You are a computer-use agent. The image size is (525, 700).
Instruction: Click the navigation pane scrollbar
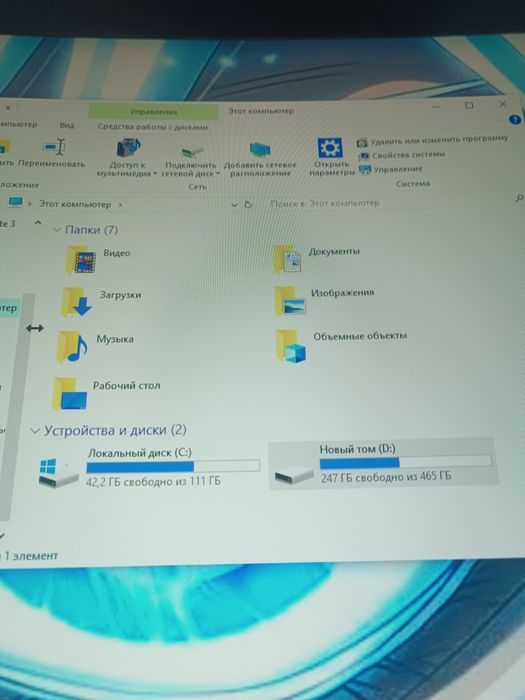(x=16, y=406)
